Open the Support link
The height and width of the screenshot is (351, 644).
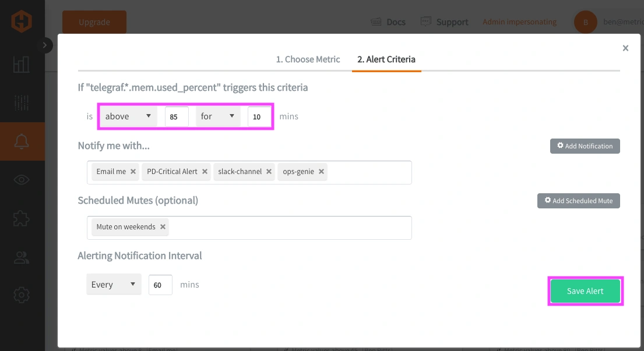pos(445,22)
